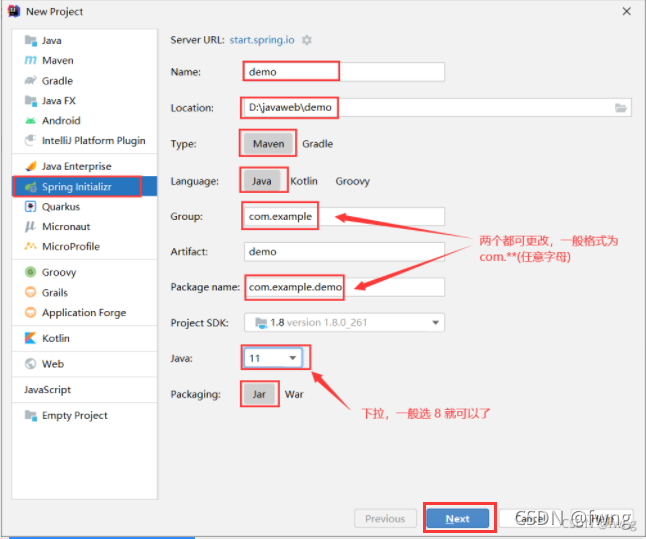
Task: Select Gradle in the generators list
Action: pyautogui.click(x=84, y=80)
